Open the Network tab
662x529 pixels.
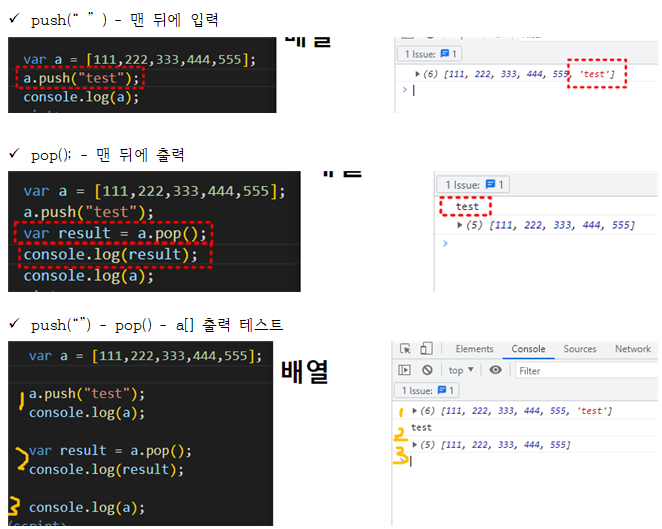coord(632,349)
